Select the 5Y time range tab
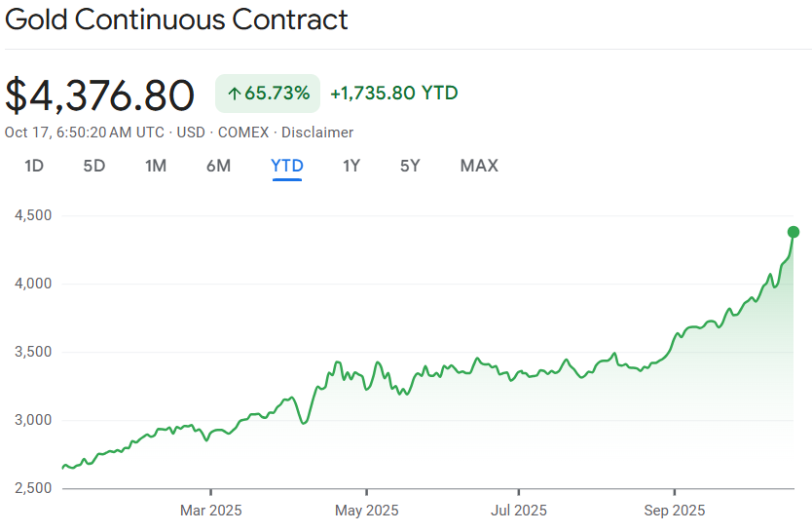This screenshot has height=532, width=812. [410, 166]
